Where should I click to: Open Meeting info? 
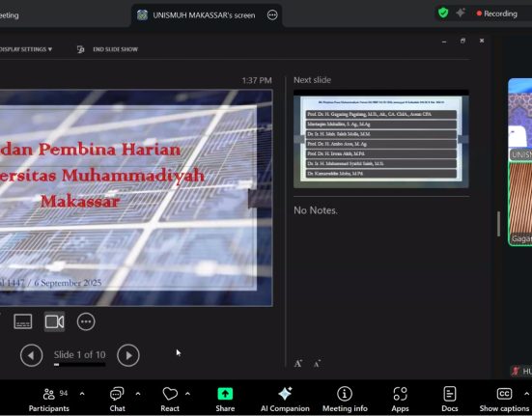(x=345, y=400)
